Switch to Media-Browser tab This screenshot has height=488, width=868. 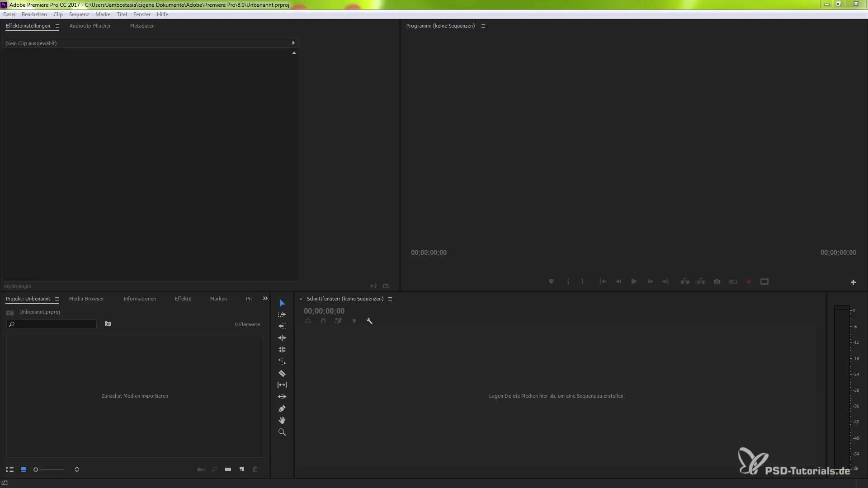click(86, 299)
